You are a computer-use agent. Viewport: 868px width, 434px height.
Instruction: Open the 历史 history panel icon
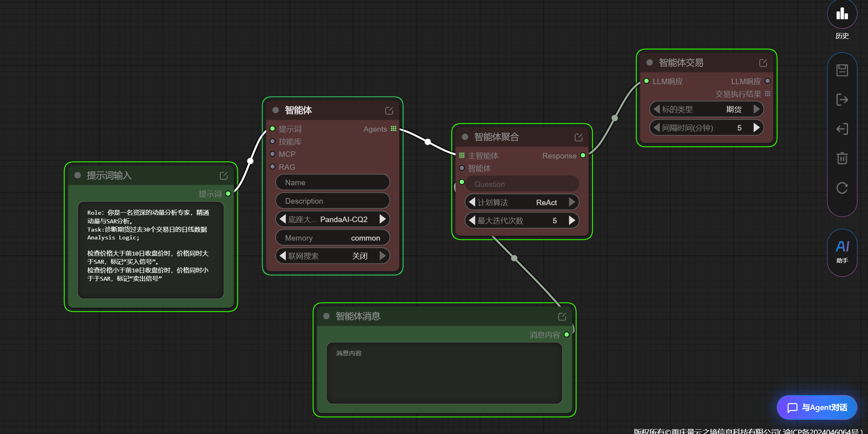click(x=842, y=14)
